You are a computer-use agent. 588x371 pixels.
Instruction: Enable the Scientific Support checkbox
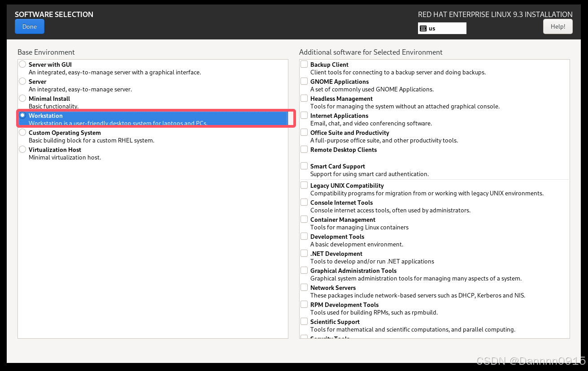click(304, 322)
